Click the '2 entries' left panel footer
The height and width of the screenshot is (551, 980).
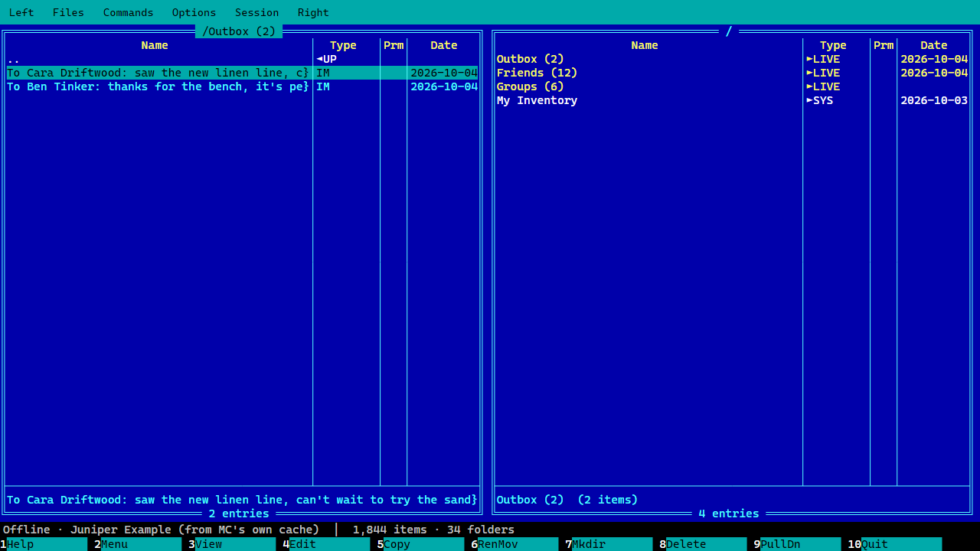(239, 514)
